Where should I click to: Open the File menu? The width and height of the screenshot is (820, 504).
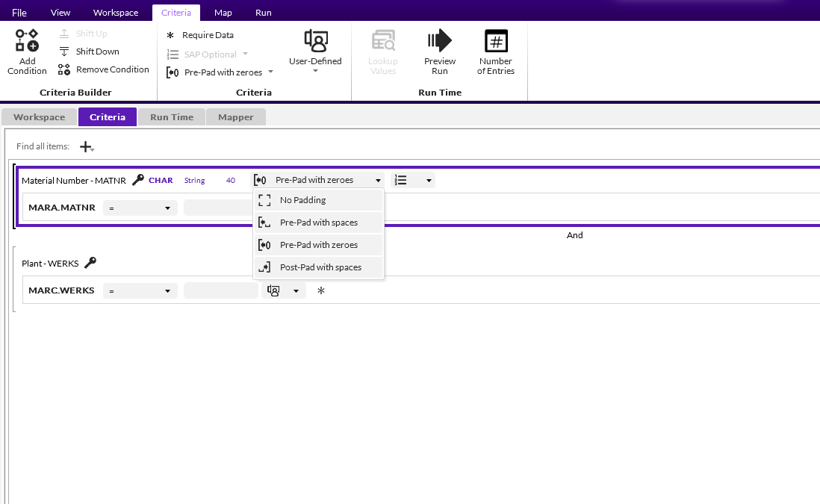(19, 13)
